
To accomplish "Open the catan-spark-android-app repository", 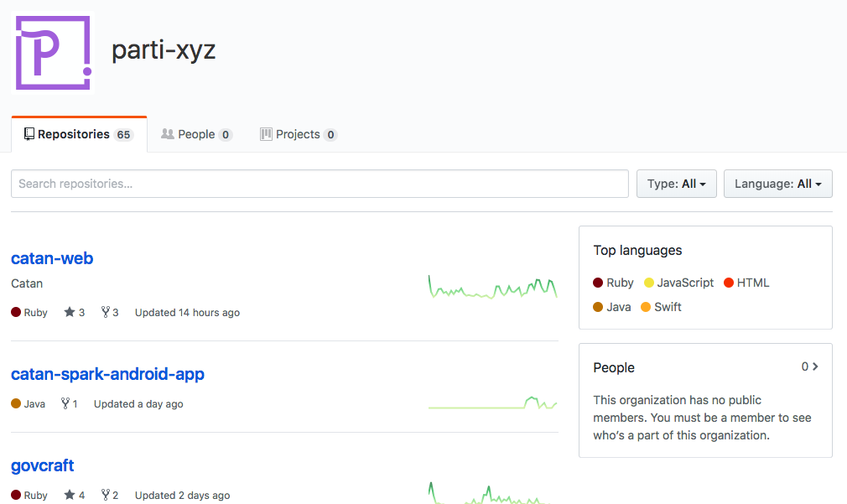I will (107, 374).
